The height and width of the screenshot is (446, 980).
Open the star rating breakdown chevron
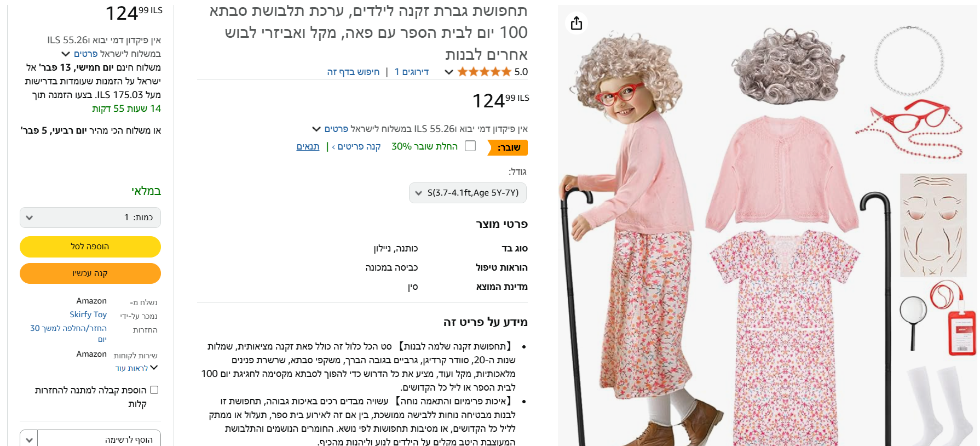coord(448,72)
